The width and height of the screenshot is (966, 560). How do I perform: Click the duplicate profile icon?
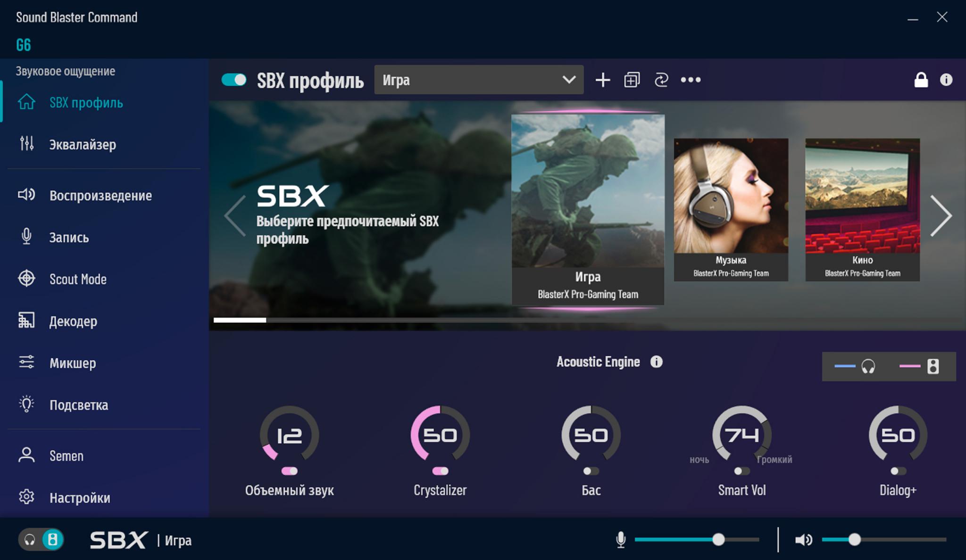(x=632, y=80)
